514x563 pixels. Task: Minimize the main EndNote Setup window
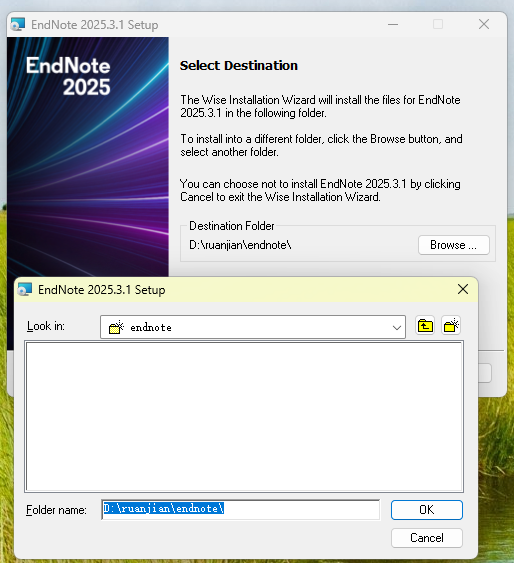(x=393, y=24)
